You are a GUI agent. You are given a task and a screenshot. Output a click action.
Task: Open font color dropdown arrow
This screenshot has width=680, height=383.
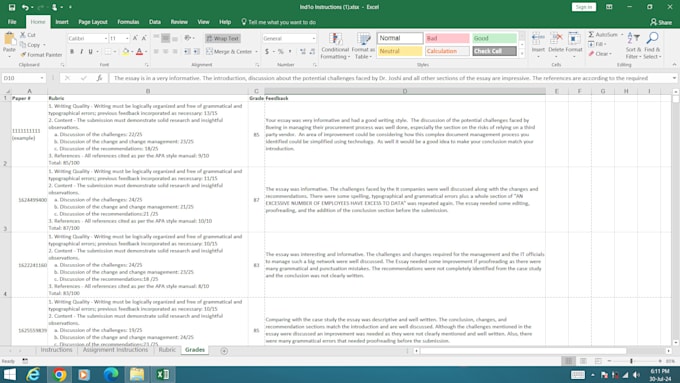[x=146, y=52]
